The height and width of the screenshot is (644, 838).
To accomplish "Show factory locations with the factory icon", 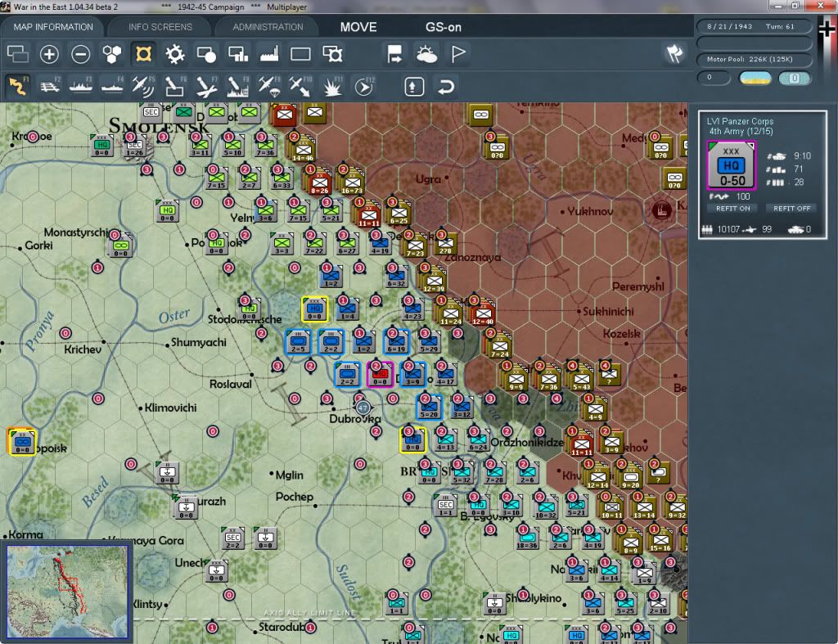I will tap(269, 54).
